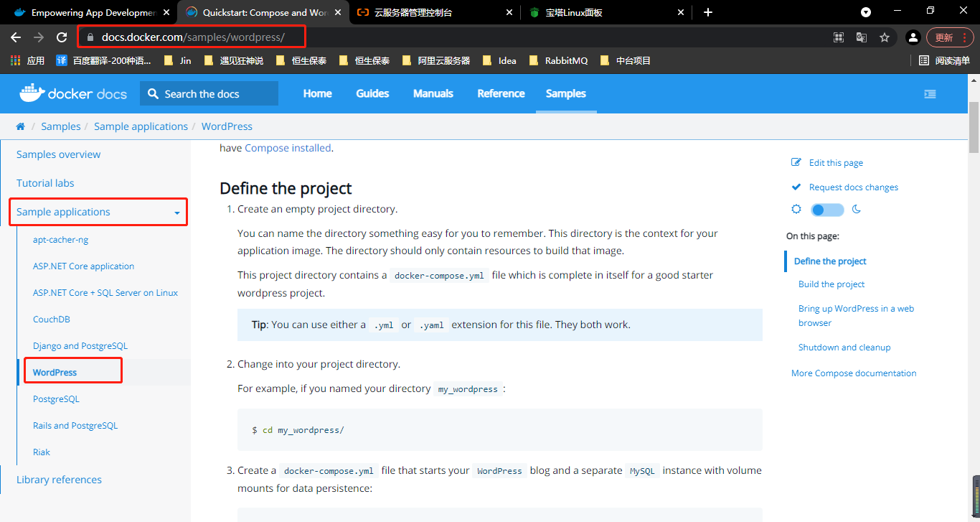Screen dimensions: 980x522
Task: Click the sun light mode icon
Action: coord(796,210)
